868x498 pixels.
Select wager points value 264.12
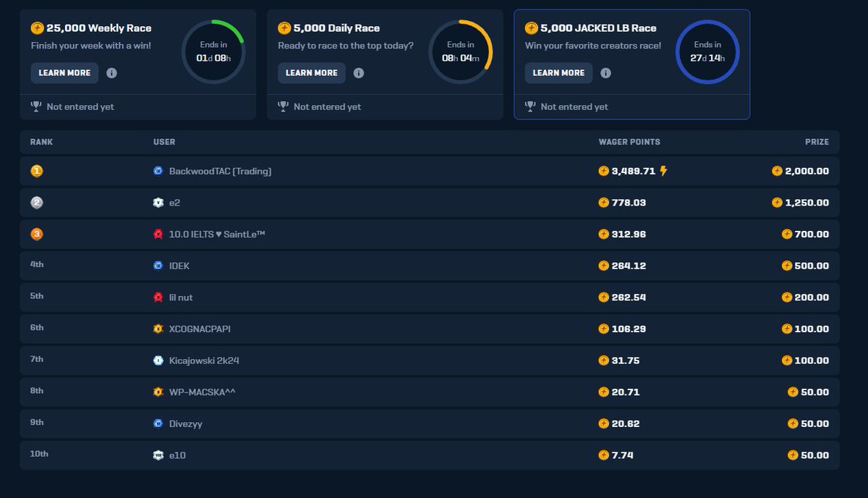click(x=629, y=266)
